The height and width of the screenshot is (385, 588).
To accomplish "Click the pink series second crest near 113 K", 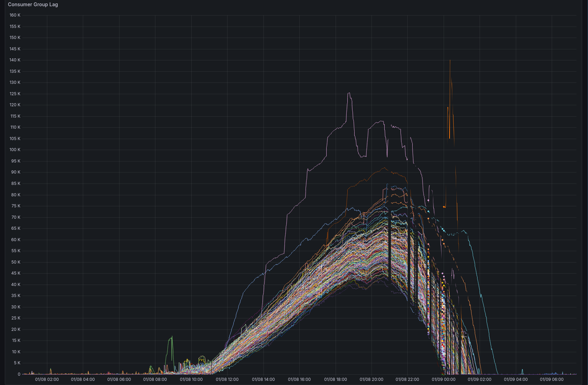I will (381, 121).
